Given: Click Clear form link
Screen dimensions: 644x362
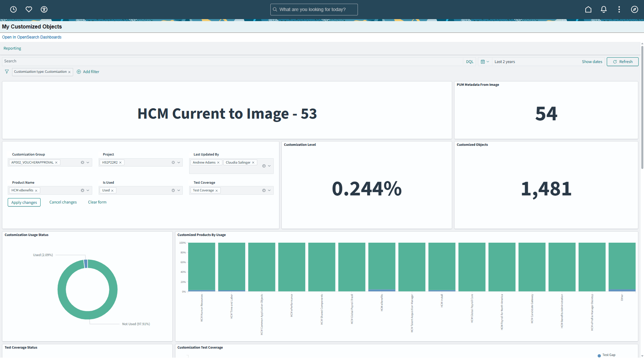Looking at the screenshot, I should tap(97, 202).
